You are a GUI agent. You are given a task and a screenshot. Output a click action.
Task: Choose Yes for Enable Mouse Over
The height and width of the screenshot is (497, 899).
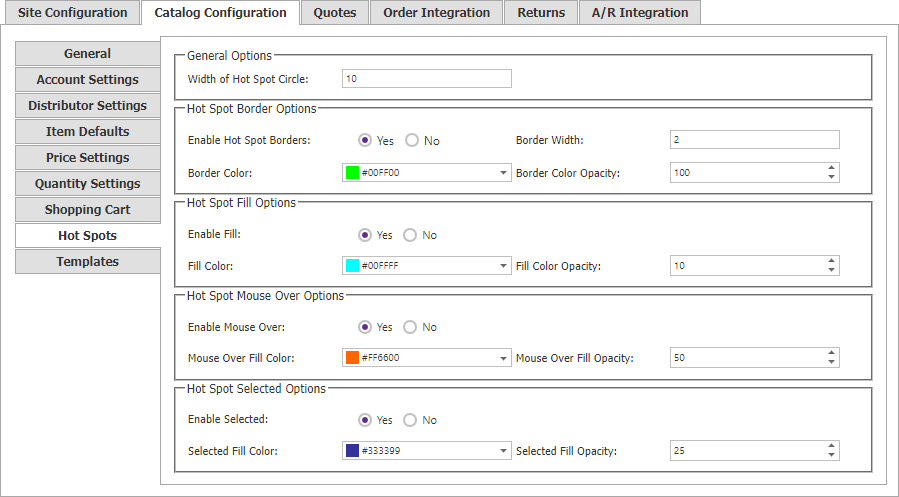[x=365, y=327]
